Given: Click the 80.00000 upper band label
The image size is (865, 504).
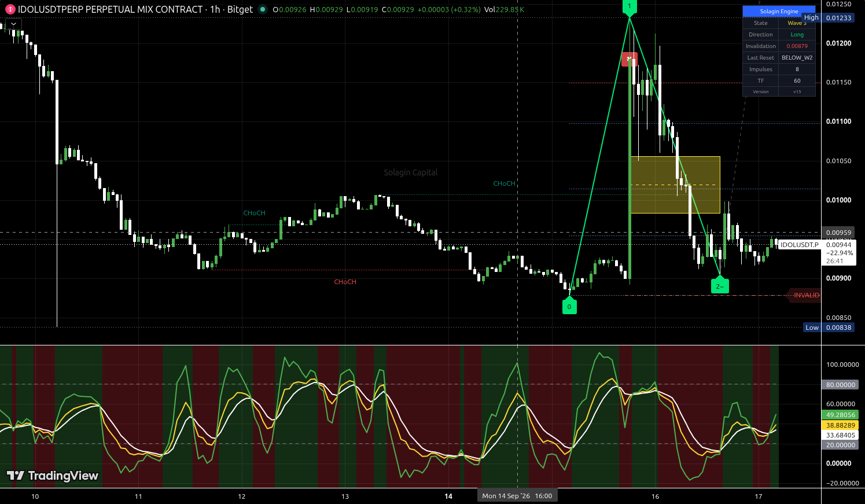Looking at the screenshot, I should 840,385.
